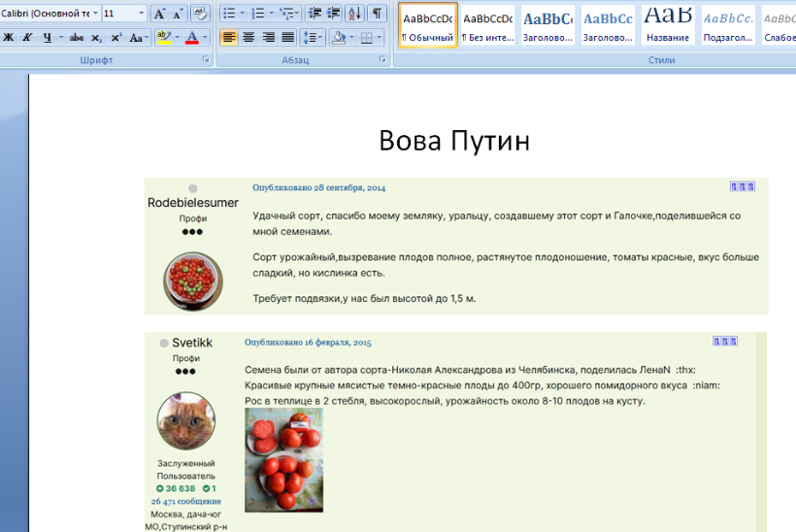Open the Шрифт dialog launcher
The height and width of the screenshot is (532, 796).
point(206,60)
